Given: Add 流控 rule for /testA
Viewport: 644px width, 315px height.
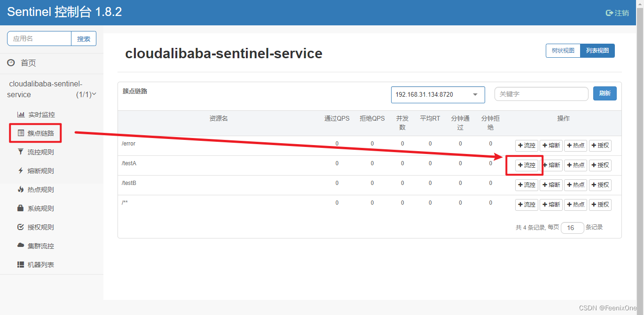Looking at the screenshot, I should click(x=526, y=165).
